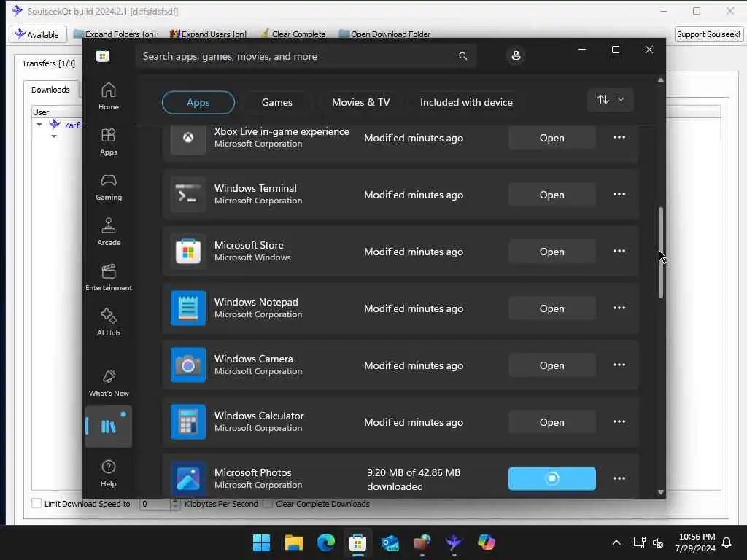This screenshot has height=560, width=747.
Task: Toggle Expand Folders in Soulseek toolbar
Action: pyautogui.click(x=115, y=34)
